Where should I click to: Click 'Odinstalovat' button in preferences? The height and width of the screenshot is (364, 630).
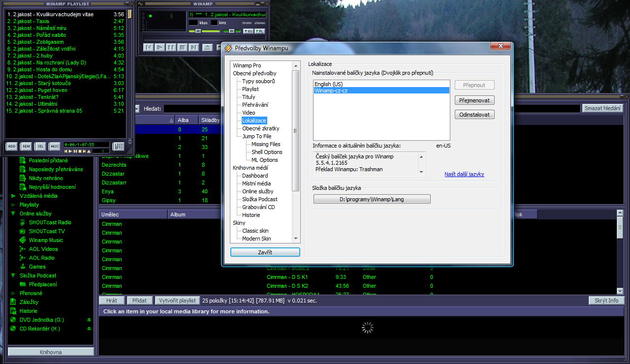click(474, 115)
